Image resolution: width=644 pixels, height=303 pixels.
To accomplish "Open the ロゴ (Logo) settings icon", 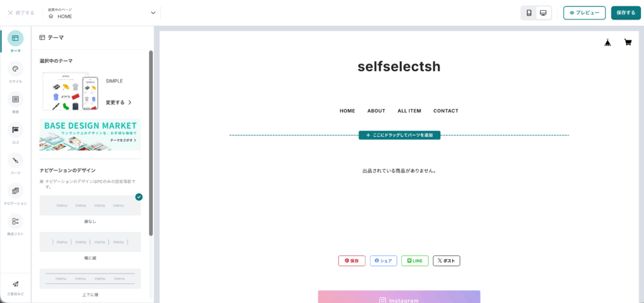I will click(x=16, y=130).
